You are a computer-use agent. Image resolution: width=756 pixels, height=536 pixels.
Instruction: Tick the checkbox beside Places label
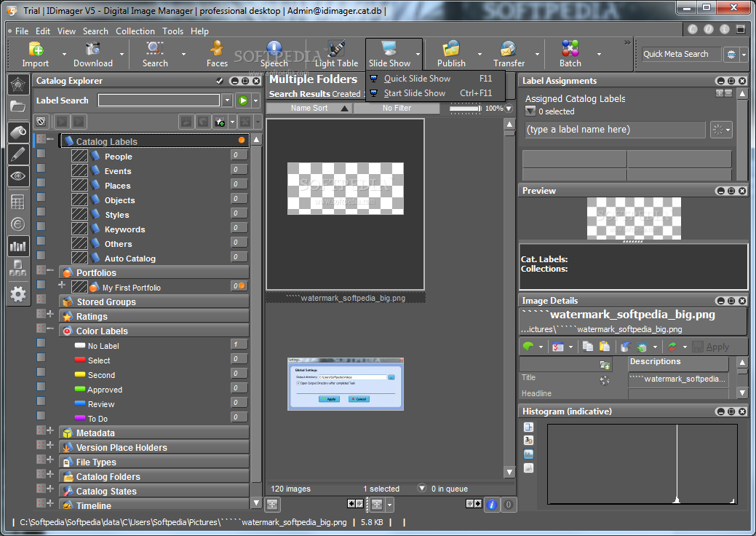pos(41,182)
